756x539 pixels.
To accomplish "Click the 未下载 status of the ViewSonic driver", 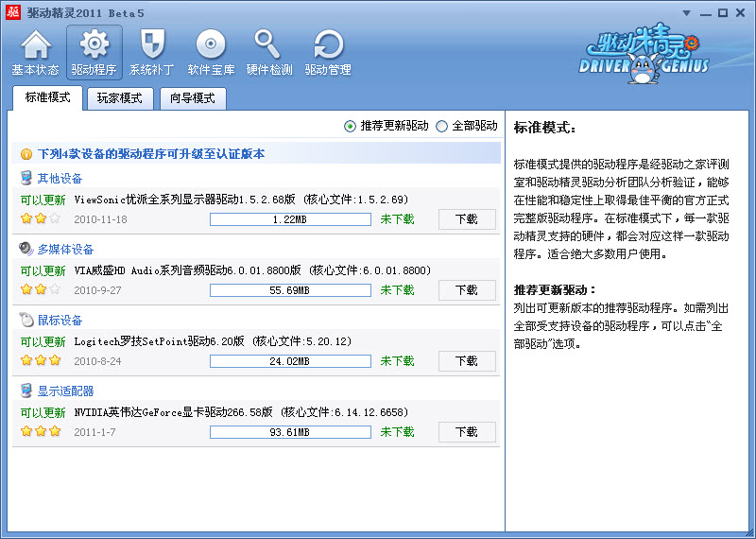I will pos(397,219).
